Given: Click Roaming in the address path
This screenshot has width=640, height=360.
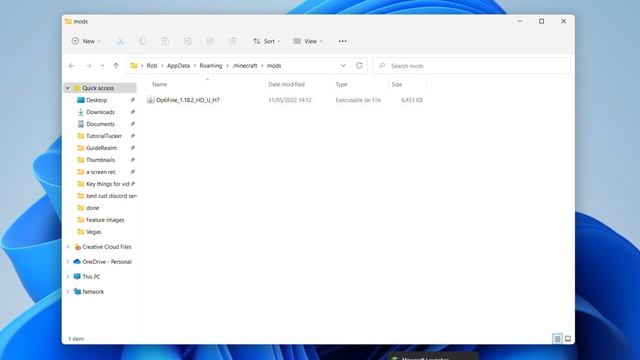Looking at the screenshot, I should [211, 66].
